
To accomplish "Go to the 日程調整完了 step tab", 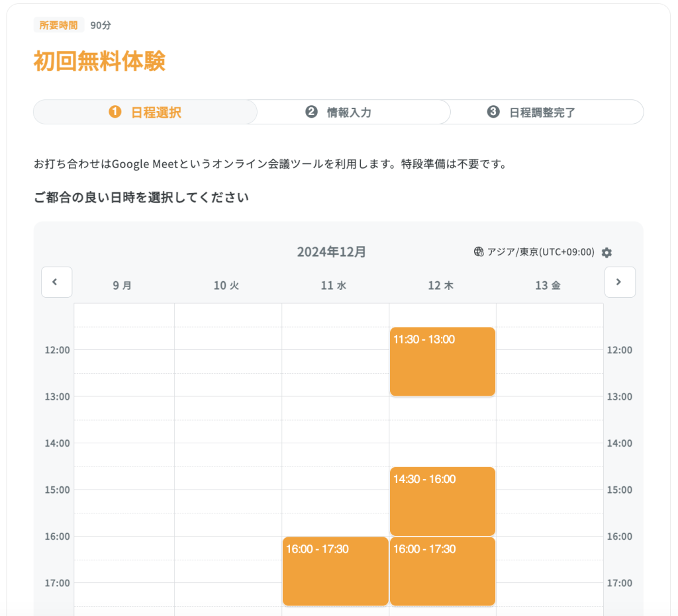I will pos(542,112).
